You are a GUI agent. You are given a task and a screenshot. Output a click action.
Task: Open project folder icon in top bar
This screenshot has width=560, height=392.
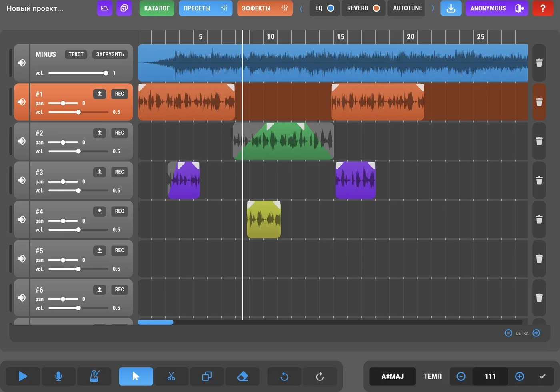(x=105, y=8)
